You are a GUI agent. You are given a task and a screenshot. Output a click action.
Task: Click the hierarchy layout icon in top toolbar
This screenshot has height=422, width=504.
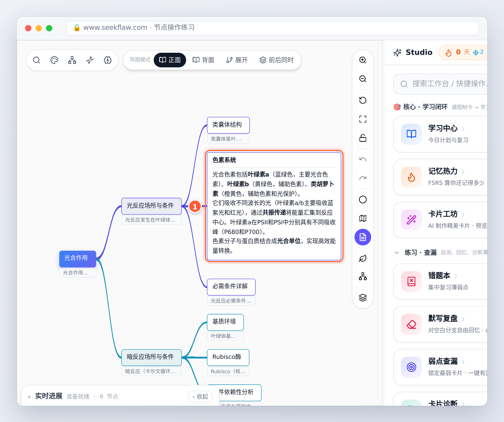[x=72, y=60]
